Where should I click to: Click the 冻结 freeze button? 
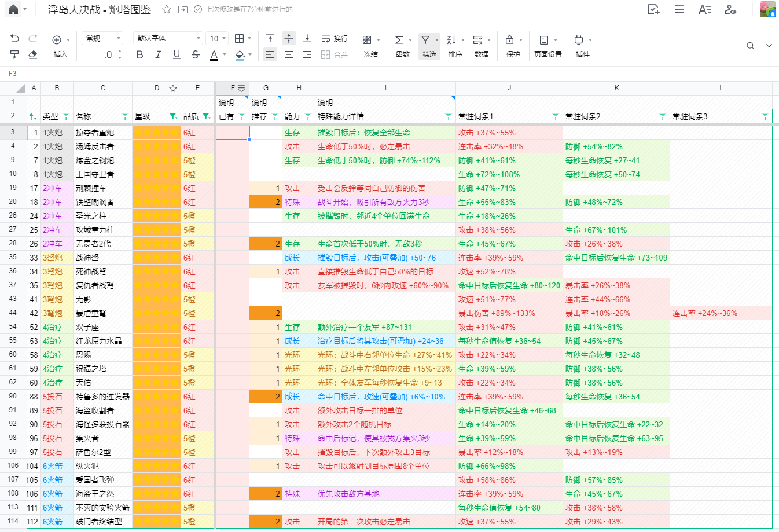[x=368, y=40]
